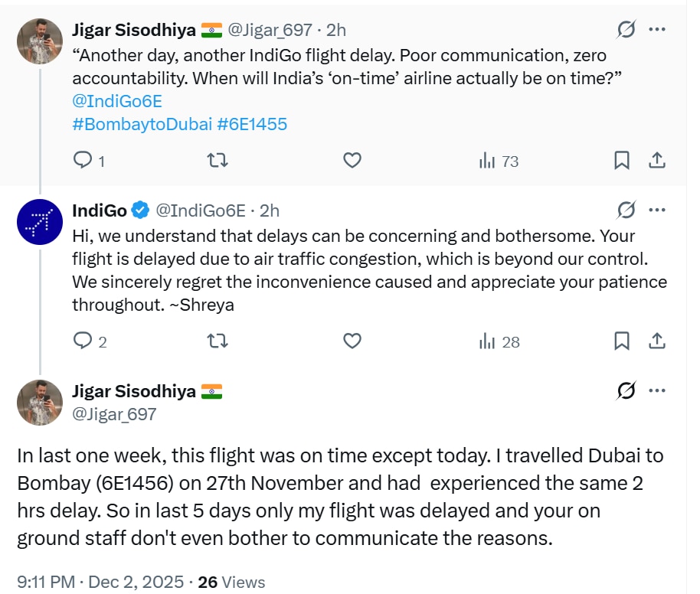This screenshot has height=594, width=700.
Task: Repost Jigar's first tweet about flight delay
Action: click(218, 160)
